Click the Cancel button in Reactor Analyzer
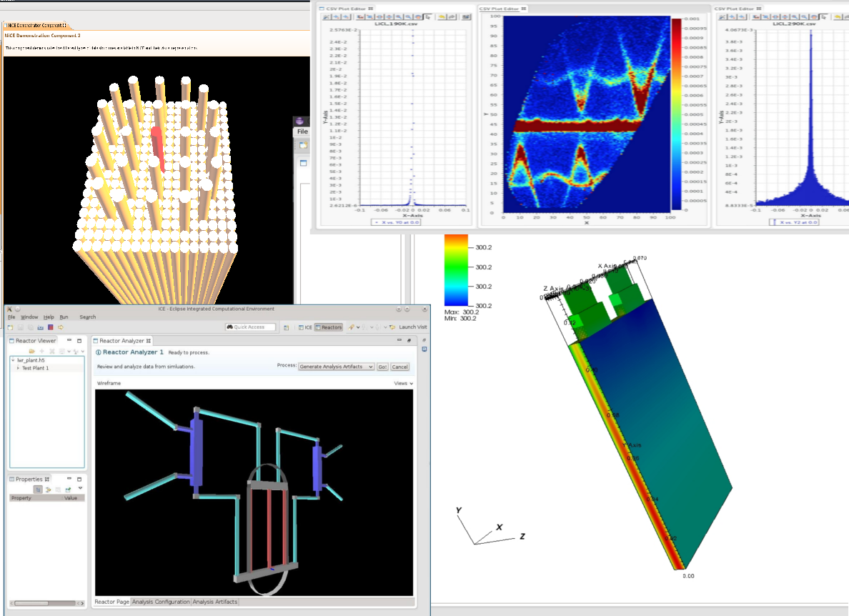Screen dimensions: 849x616 pos(399,367)
